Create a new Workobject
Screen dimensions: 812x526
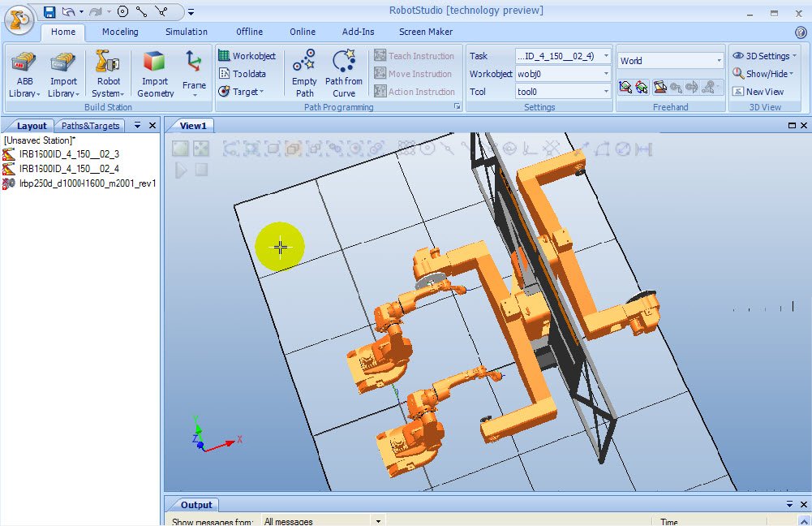pyautogui.click(x=247, y=55)
